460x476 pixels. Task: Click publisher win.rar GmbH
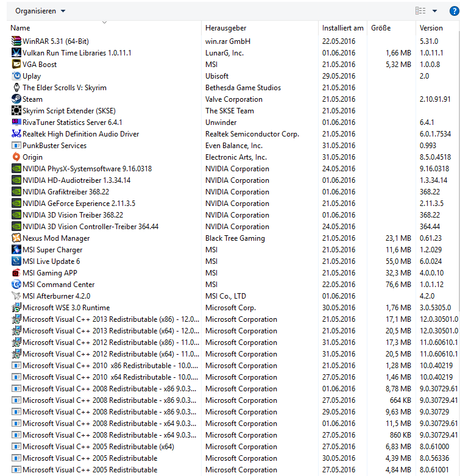(x=228, y=41)
